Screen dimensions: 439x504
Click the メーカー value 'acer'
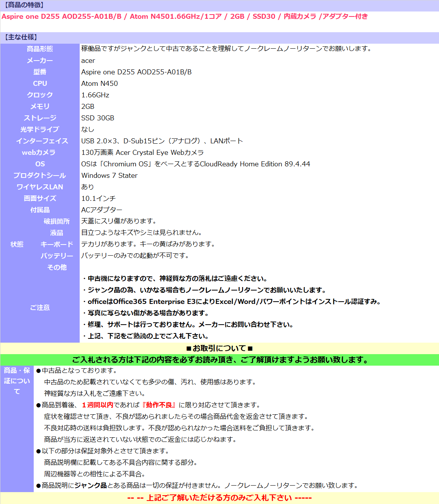(88, 61)
